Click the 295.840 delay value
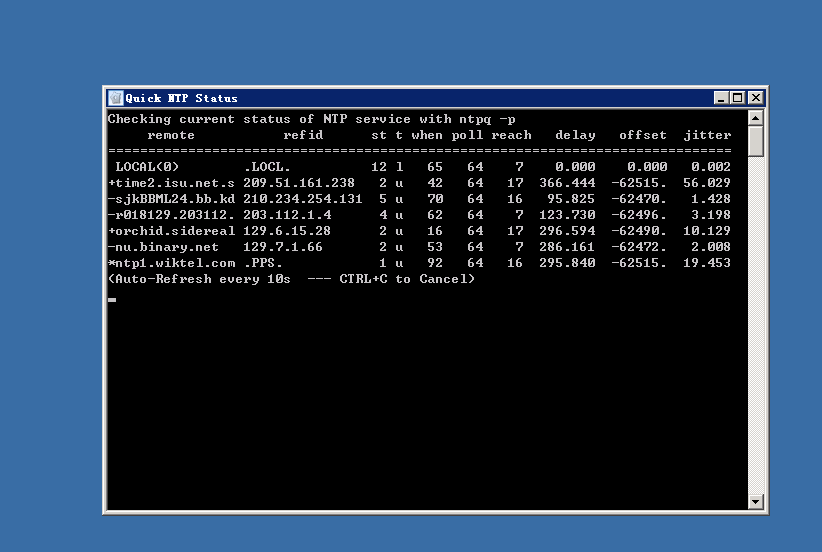The height and width of the screenshot is (552, 822). (x=567, y=263)
